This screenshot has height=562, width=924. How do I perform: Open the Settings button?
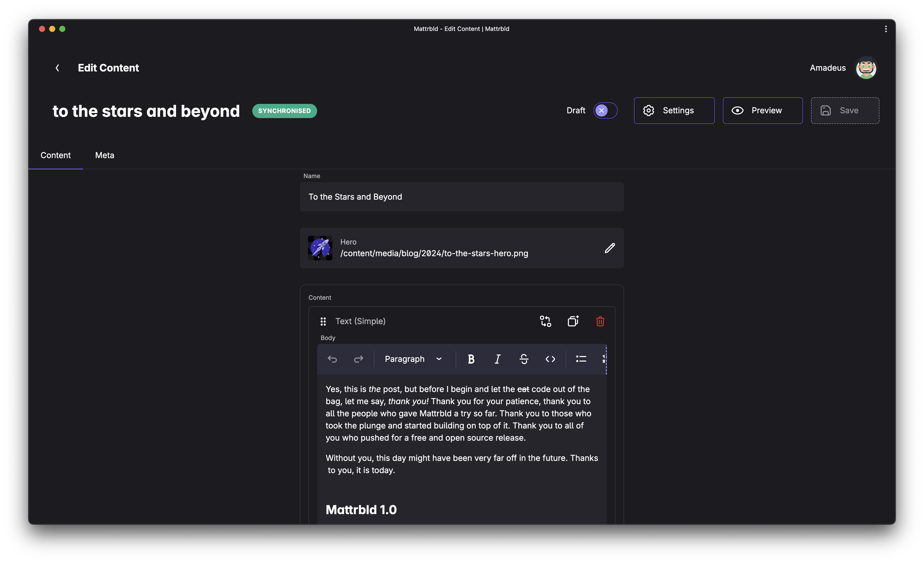(674, 110)
